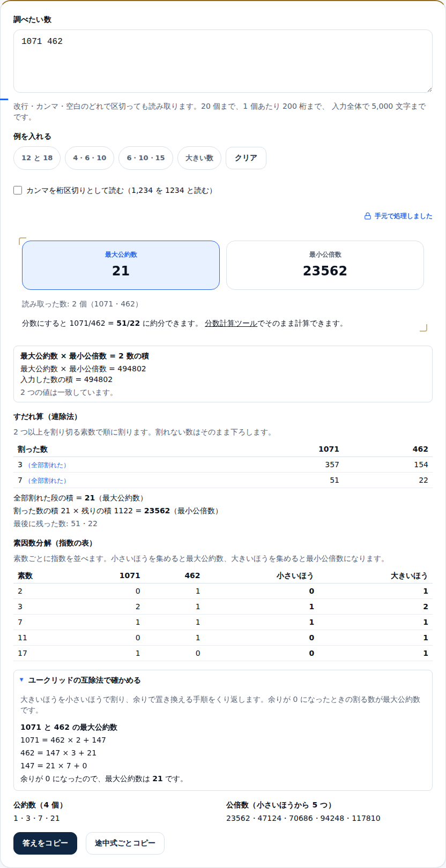Click the 154 cell in すだれ算 table
Image resolution: width=446 pixels, height=868 pixels.
click(421, 465)
